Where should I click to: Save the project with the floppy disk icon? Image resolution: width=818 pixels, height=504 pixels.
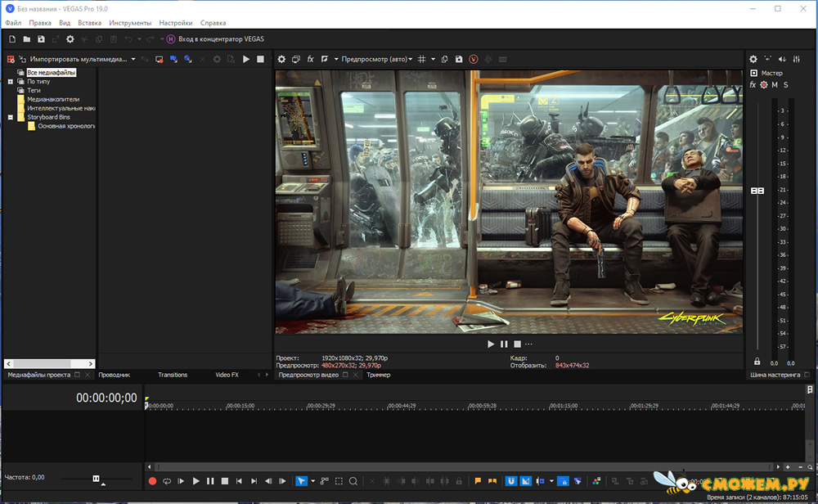(x=41, y=39)
